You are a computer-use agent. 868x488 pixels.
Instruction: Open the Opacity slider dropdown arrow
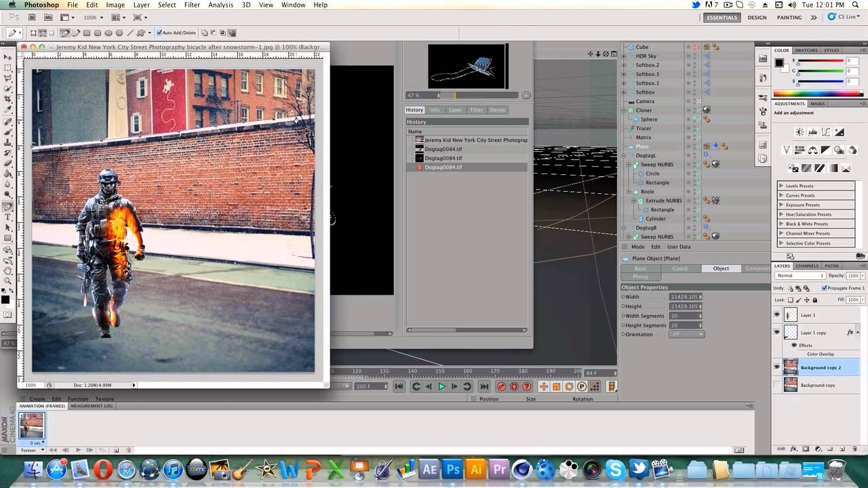862,276
